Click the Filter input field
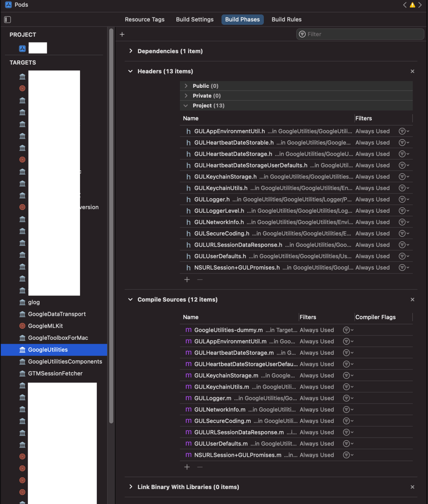 coord(360,34)
